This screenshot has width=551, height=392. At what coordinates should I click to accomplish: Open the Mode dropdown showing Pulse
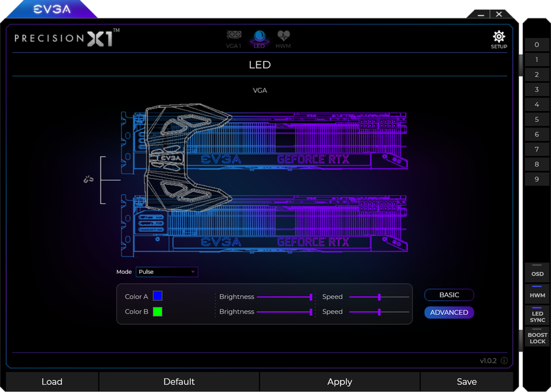tap(167, 272)
